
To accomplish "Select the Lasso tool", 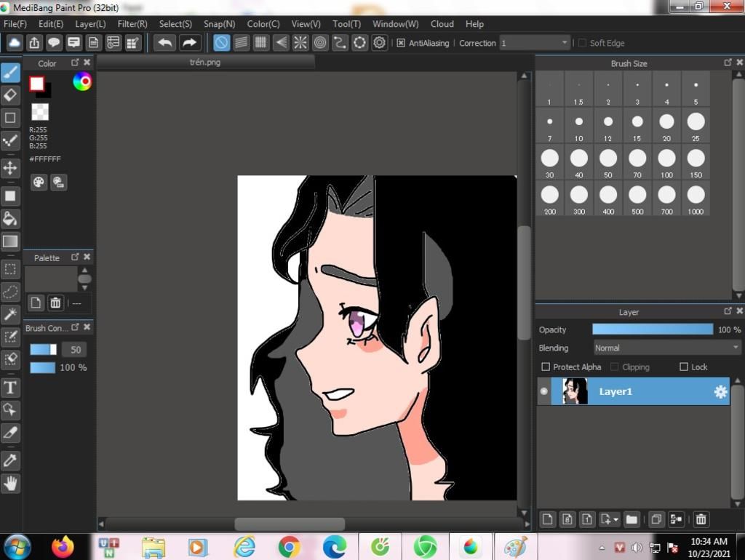I will point(10,292).
